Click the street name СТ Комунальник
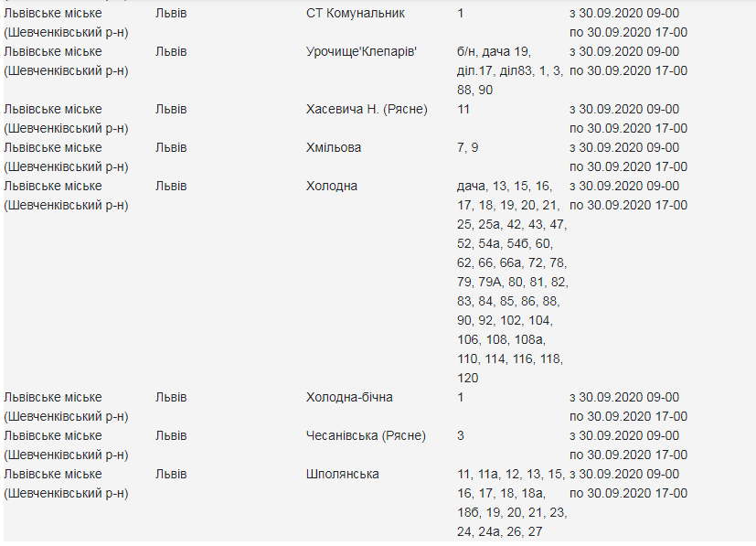Image resolution: width=756 pixels, height=546 pixels. coord(355,14)
